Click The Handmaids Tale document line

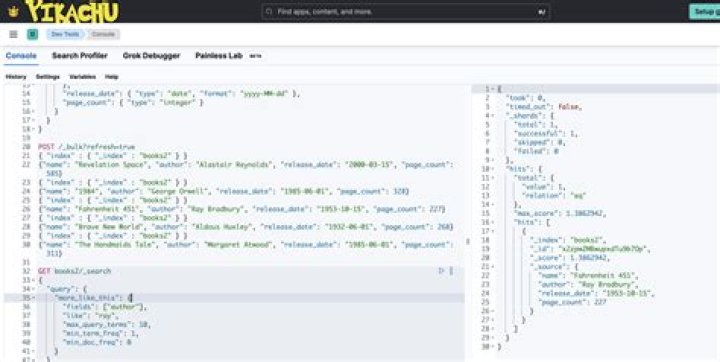(x=246, y=249)
